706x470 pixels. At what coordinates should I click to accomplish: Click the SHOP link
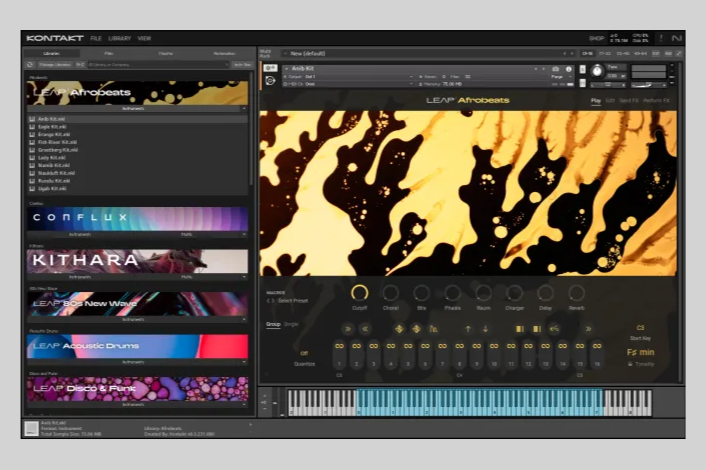[596, 38]
